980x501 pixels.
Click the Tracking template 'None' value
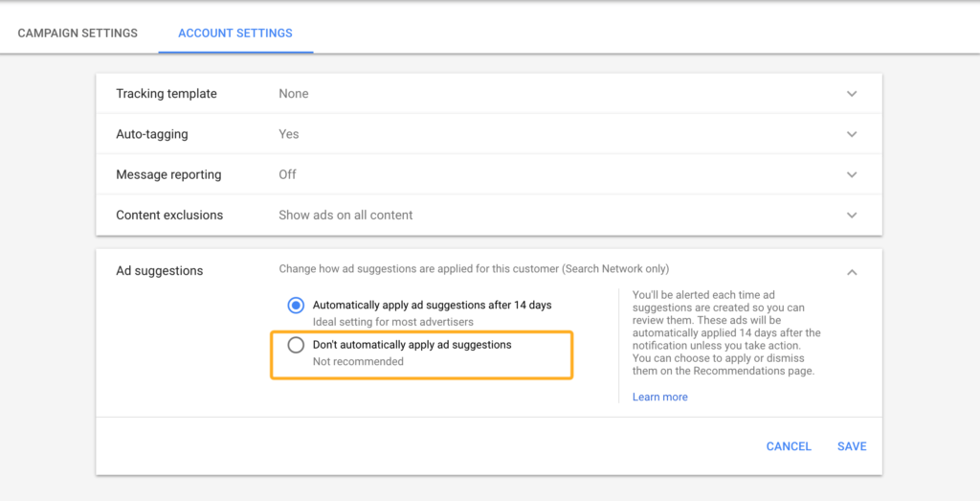coord(294,94)
